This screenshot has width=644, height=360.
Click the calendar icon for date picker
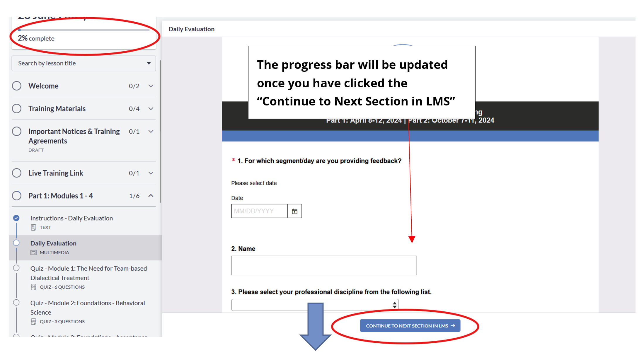294,211
